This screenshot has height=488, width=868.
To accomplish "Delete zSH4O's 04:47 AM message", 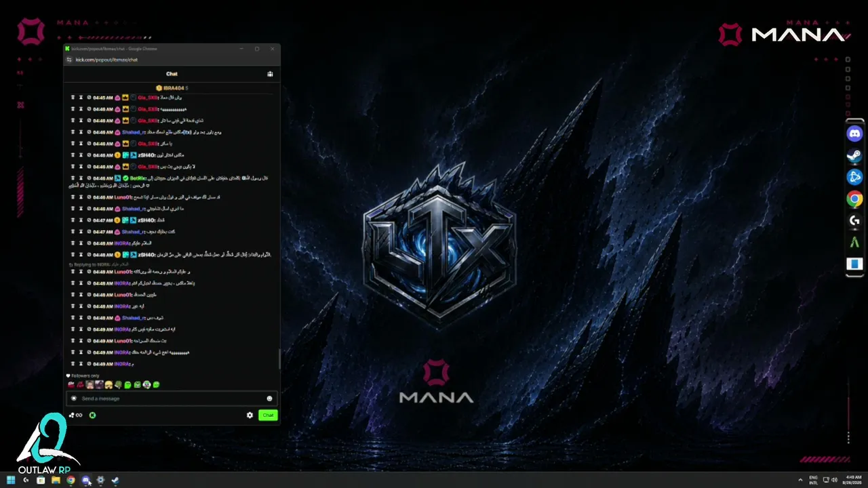I will coord(73,220).
